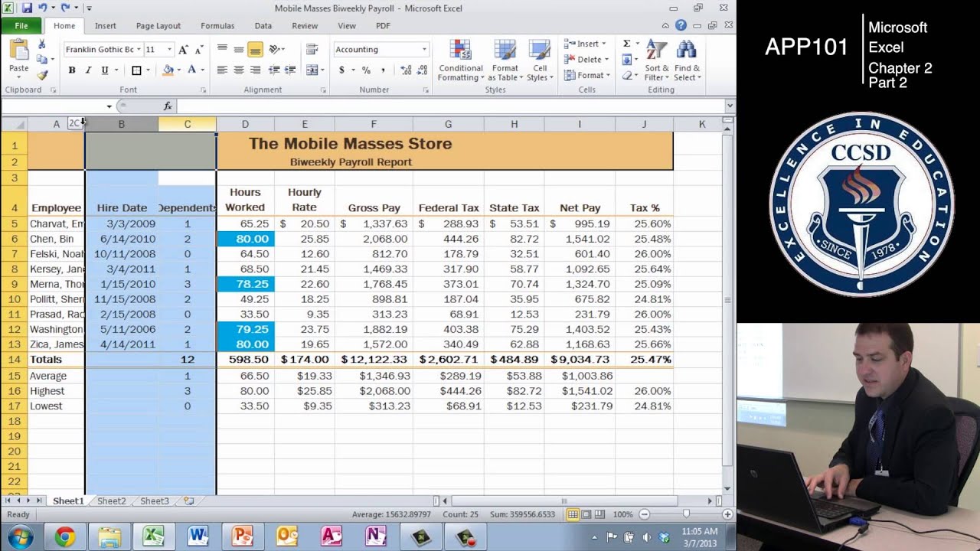Open the font name dropdown

(x=139, y=50)
